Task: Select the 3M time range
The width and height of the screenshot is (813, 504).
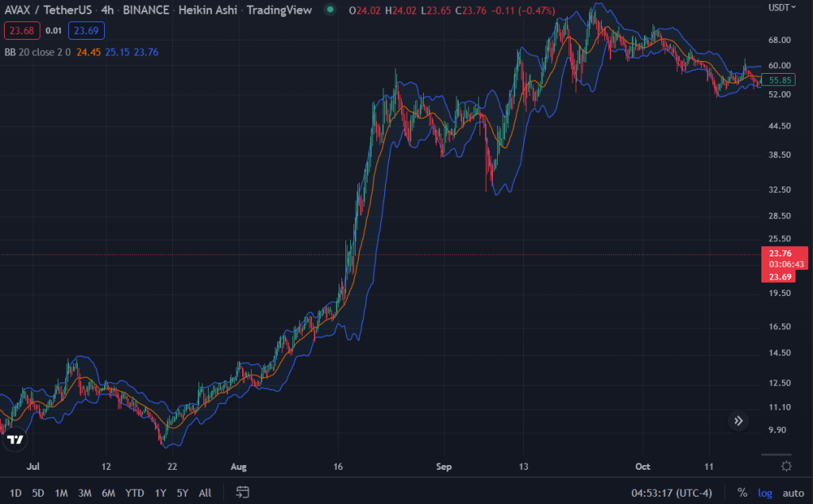Action: (84, 493)
